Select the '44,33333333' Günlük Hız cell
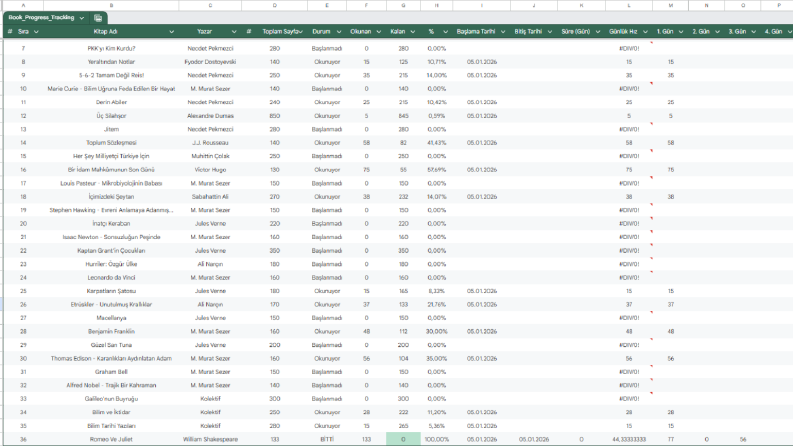The image size is (793, 446). pyautogui.click(x=629, y=439)
